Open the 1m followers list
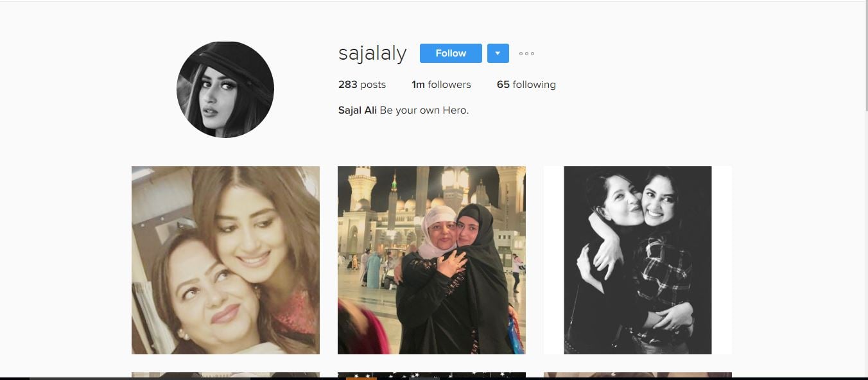 tap(441, 85)
